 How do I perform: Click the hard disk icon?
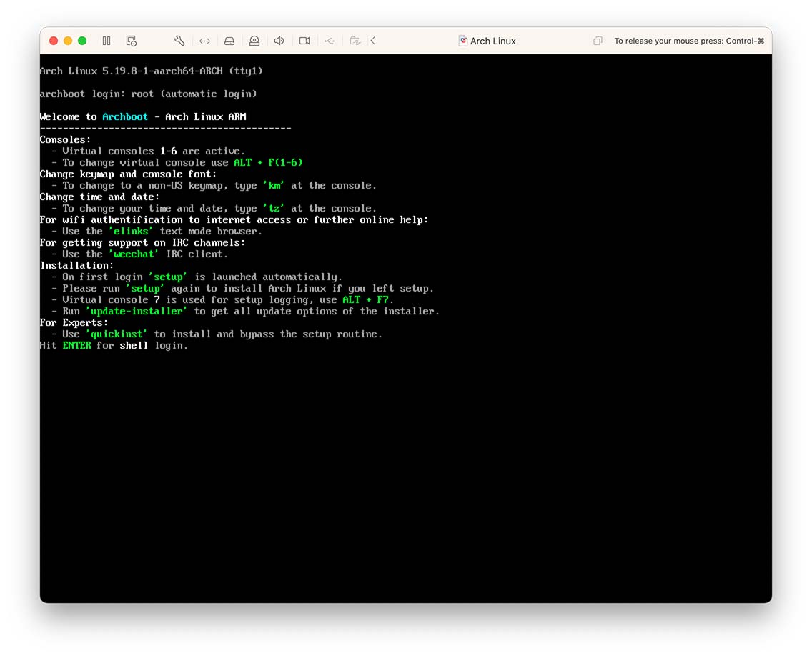point(229,41)
